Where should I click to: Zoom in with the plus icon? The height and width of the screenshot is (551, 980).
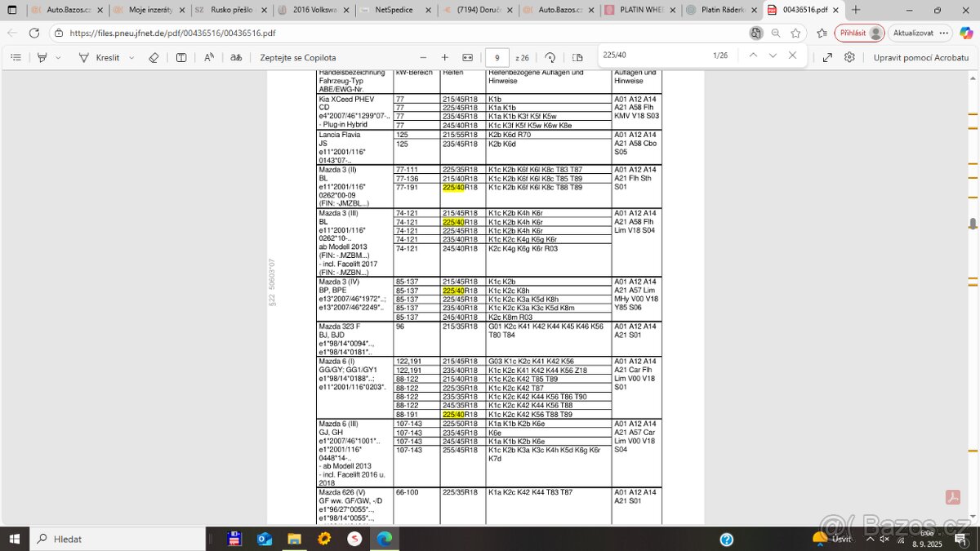[x=445, y=58]
